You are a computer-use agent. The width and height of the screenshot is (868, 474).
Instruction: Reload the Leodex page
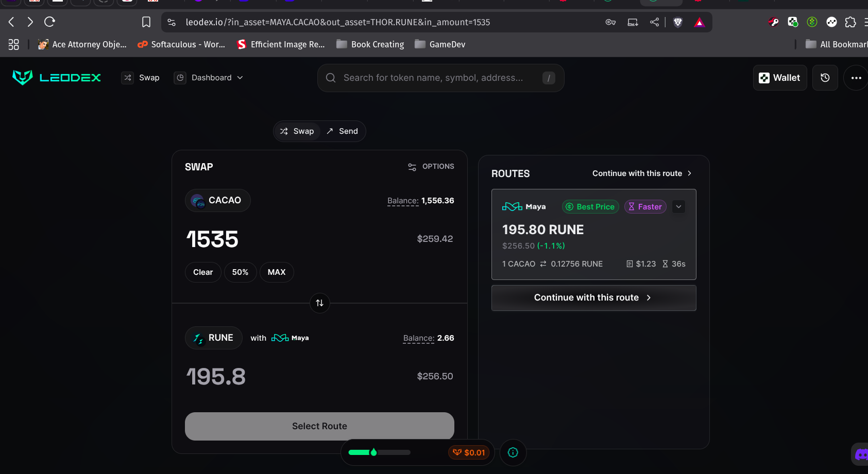pos(49,22)
